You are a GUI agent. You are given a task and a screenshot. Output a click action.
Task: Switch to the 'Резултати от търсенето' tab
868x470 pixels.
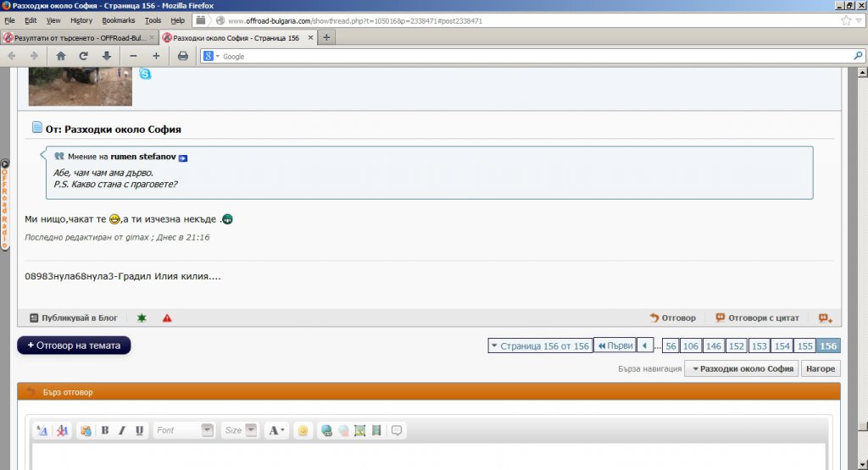[79, 37]
